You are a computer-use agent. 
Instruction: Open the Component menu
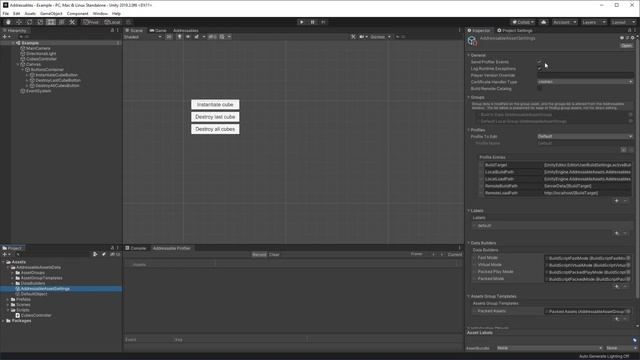[78, 13]
